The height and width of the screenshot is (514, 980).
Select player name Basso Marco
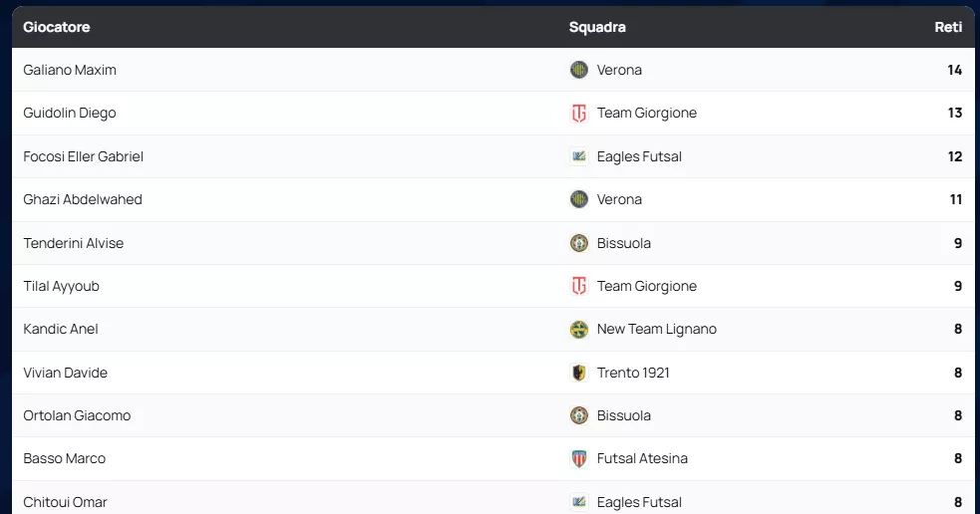(65, 459)
